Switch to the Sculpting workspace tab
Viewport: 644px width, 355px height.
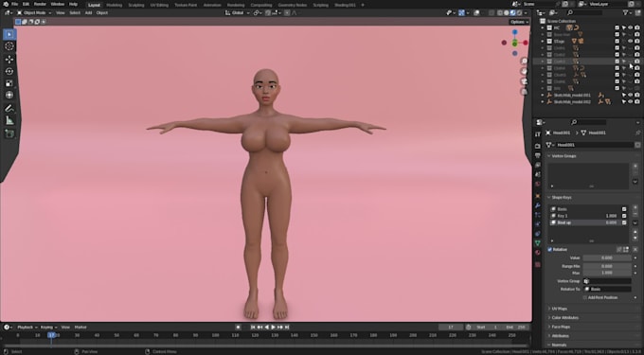point(136,5)
